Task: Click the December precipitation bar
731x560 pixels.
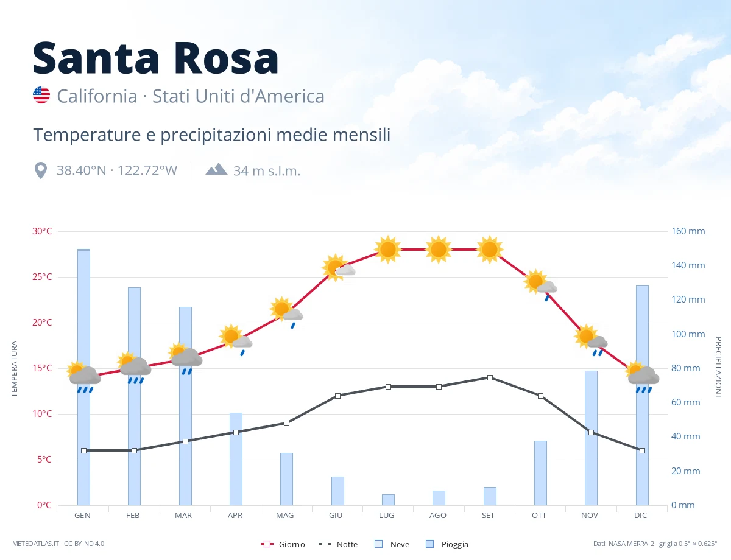Action: 642,395
